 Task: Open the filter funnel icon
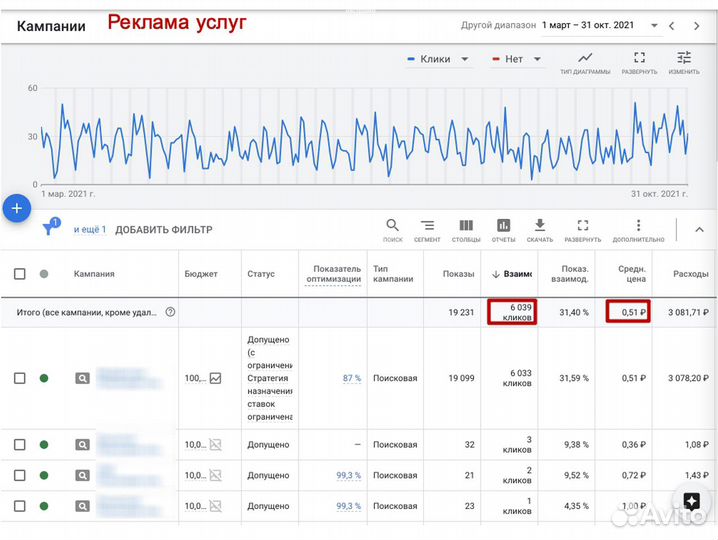click(50, 227)
